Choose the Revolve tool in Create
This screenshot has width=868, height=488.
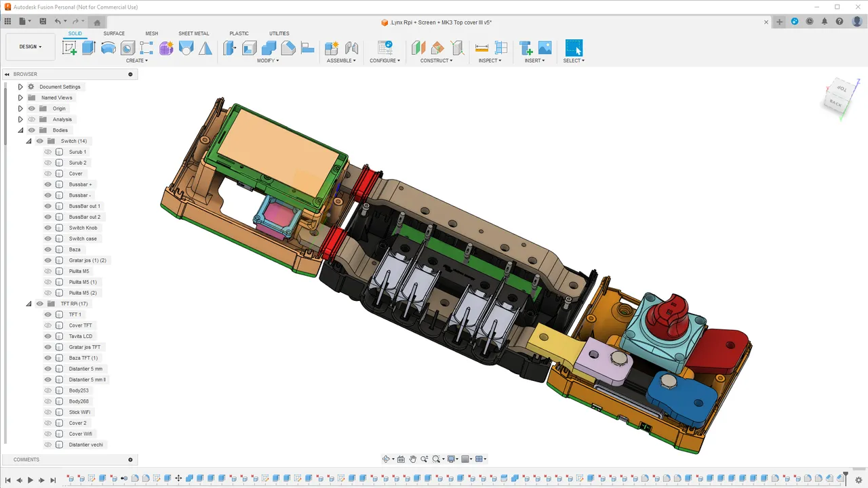coord(108,48)
